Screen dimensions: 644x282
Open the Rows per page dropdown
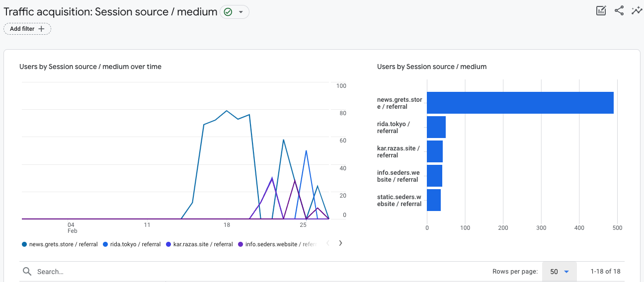[x=559, y=272]
